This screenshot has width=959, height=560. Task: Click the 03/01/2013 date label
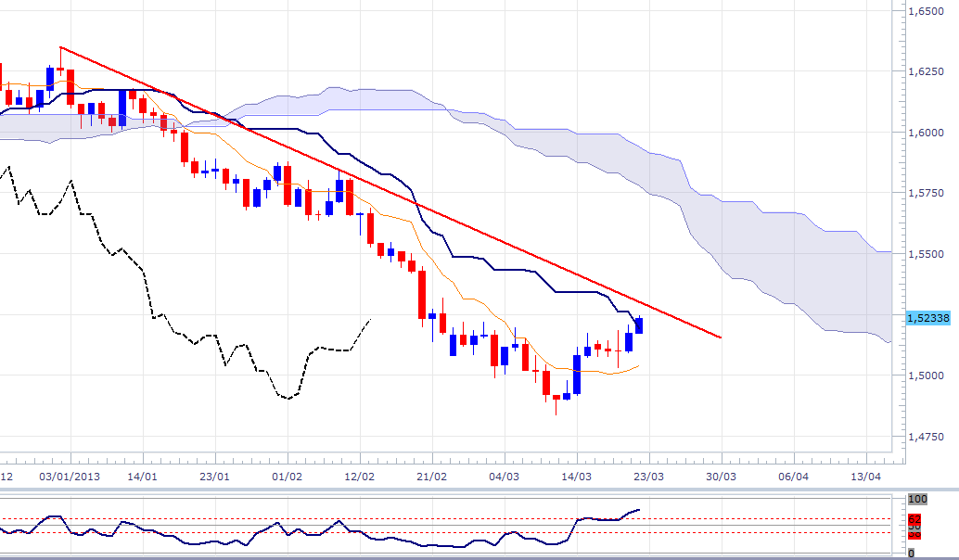pos(70,476)
